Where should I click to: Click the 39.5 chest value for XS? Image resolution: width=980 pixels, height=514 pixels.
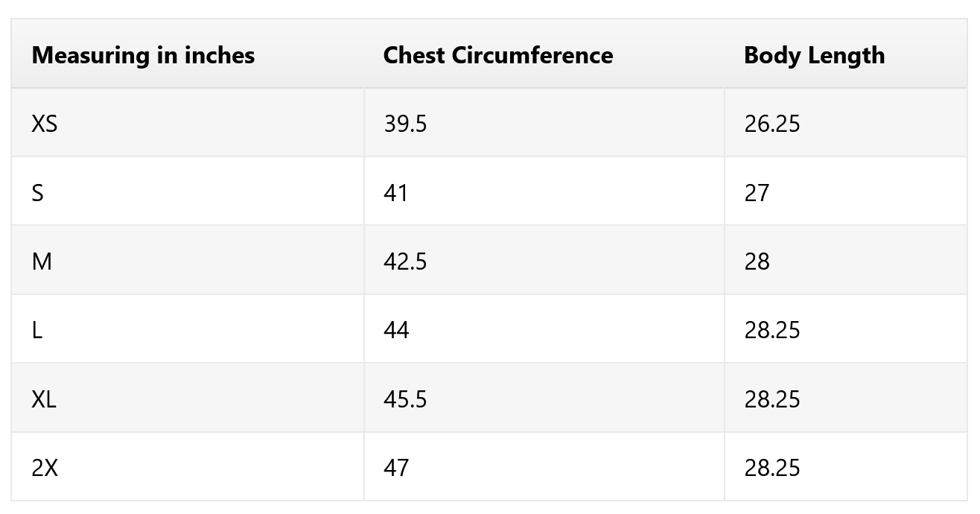[x=405, y=124]
